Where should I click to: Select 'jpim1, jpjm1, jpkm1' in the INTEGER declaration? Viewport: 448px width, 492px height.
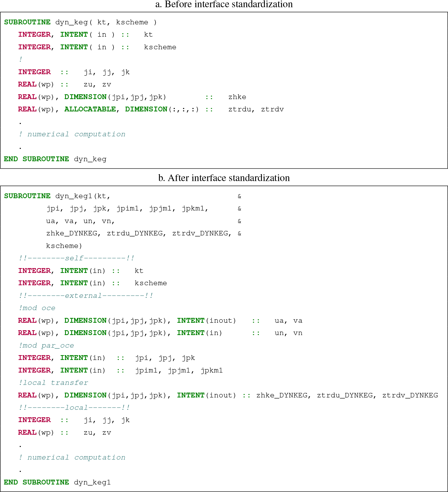click(x=179, y=370)
